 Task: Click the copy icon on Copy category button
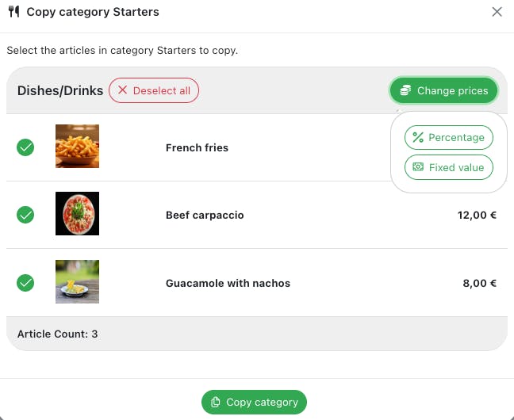pyautogui.click(x=216, y=402)
